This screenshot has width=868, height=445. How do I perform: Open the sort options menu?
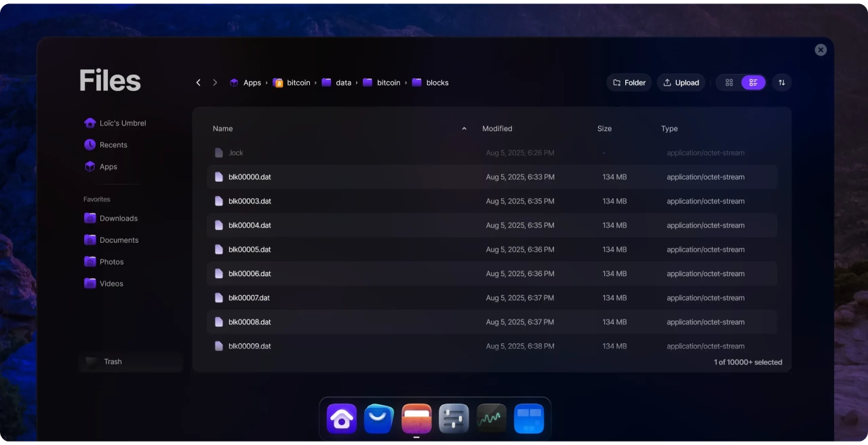point(781,83)
